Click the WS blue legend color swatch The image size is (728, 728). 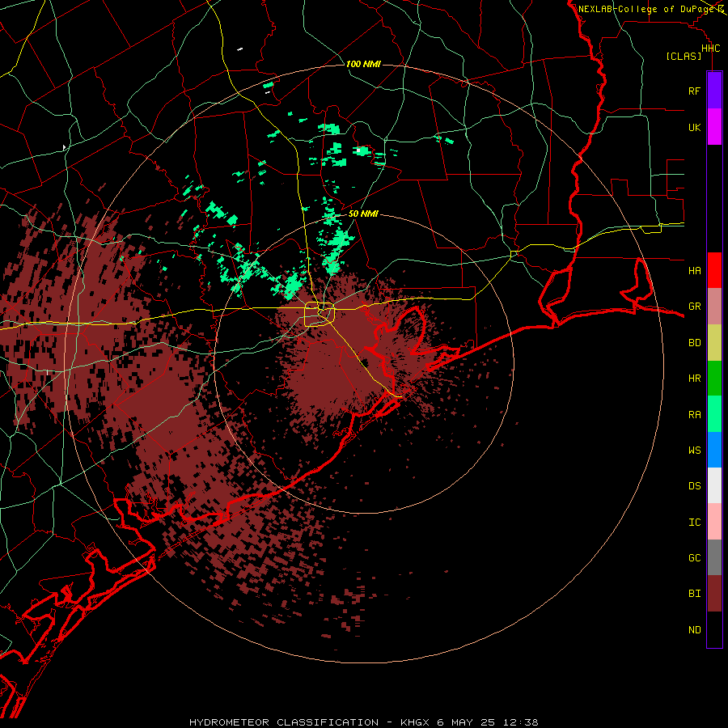coord(714,450)
